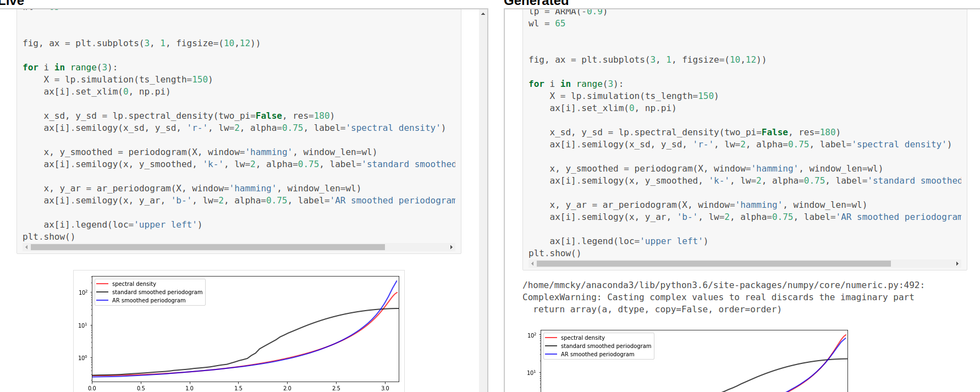Click 'x, y_smoothed = periodogram' in the Generated pane
The width and height of the screenshot is (980, 392).
click(717, 169)
